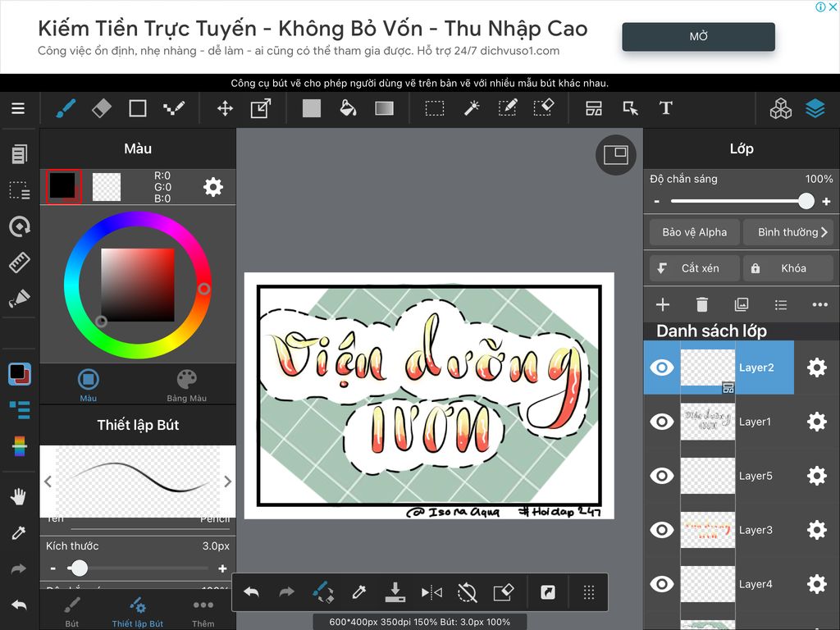Open Layer2 settings gear
840x630 pixels.
[x=816, y=367]
